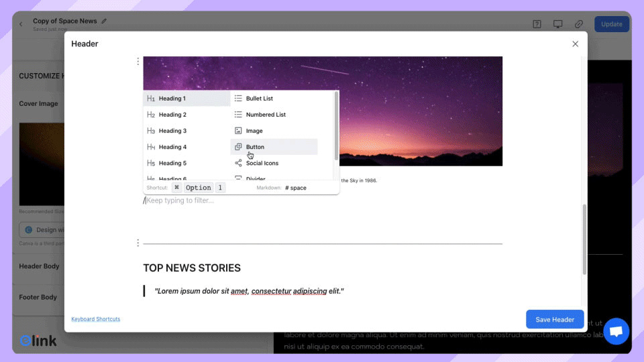Click the H4 heading icon
This screenshot has width=644, height=362.
151,147
